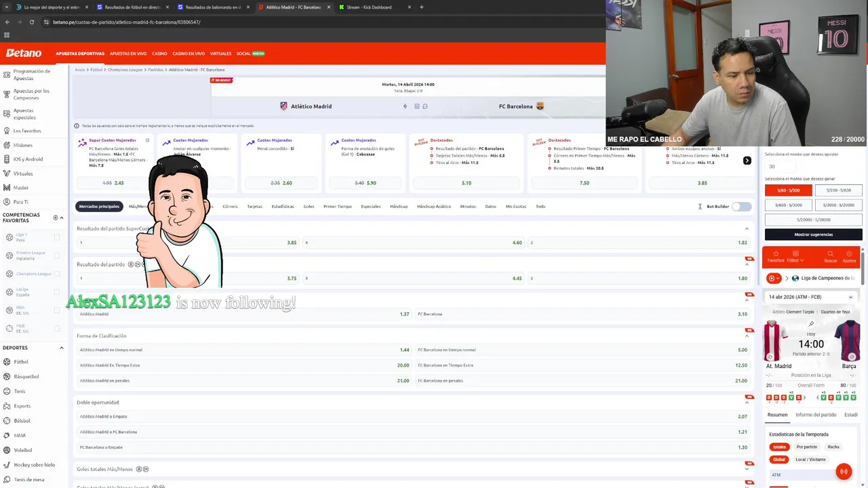This screenshot has width=868, height=488.
Task: Open the Casino menu item
Action: tap(159, 54)
